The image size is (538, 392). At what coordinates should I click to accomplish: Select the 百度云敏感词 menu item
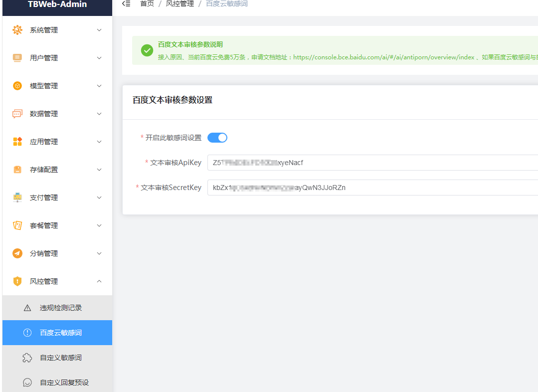point(57,333)
